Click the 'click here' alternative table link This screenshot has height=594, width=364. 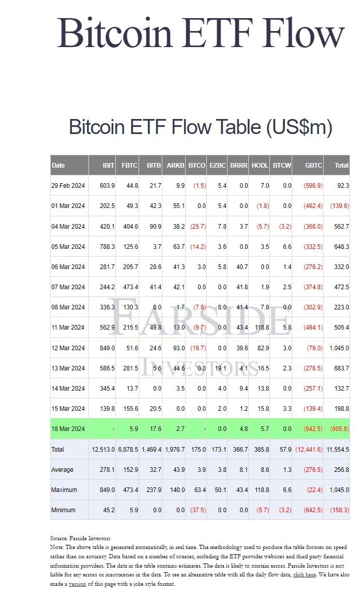point(305,575)
